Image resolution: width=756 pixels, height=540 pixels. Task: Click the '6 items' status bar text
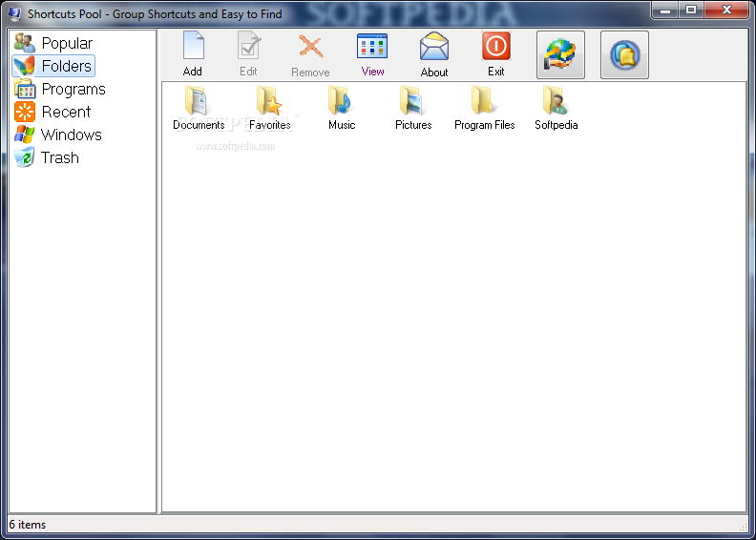coord(28,525)
